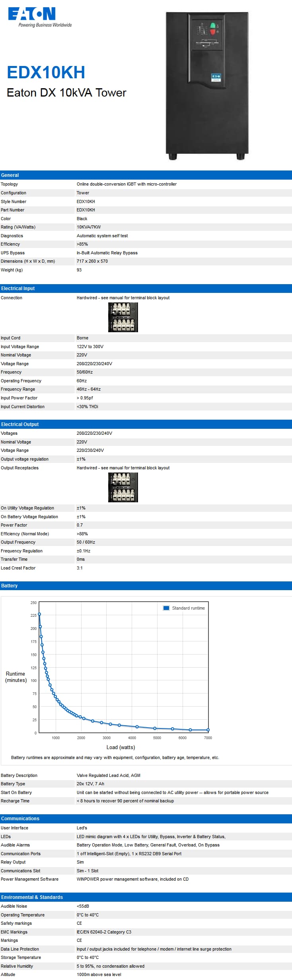Click the 'Load (watts)' axis label
The height and width of the screenshot is (980, 292).
pos(121,747)
